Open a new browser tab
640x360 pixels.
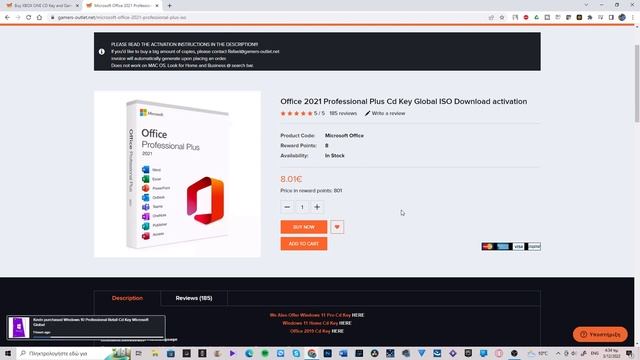(x=169, y=6)
